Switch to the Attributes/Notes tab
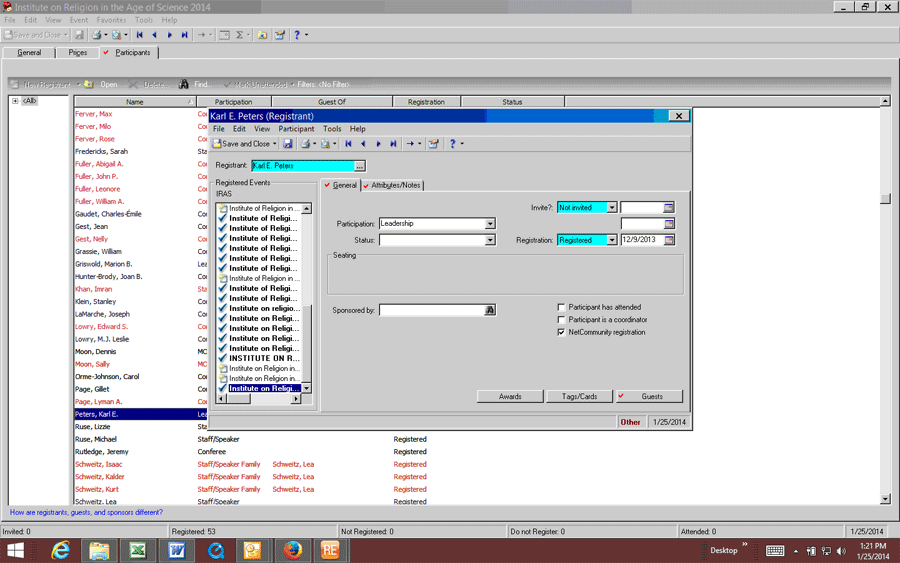 point(394,185)
